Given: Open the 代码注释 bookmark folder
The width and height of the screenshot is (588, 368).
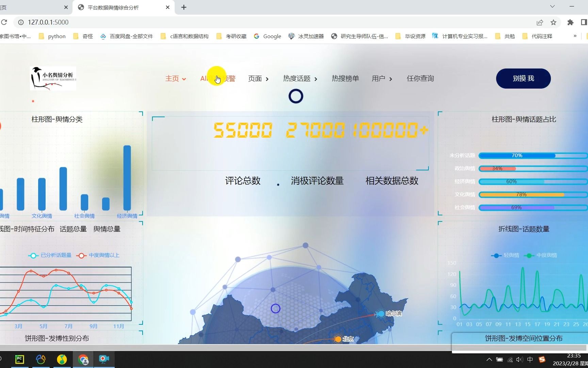Looking at the screenshot, I should pos(537,36).
